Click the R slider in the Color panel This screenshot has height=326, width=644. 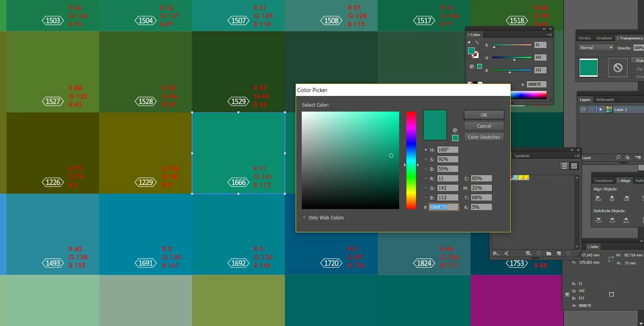coord(512,45)
